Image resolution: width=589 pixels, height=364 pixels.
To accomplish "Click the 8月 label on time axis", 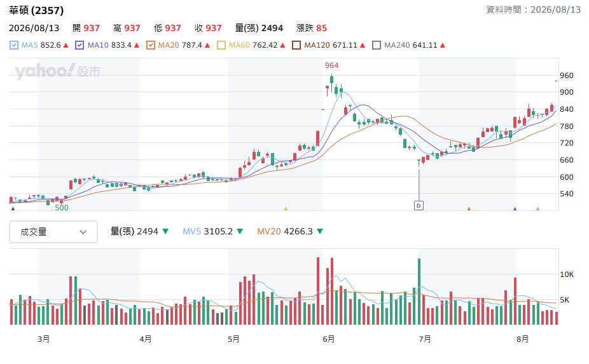I will pos(522,339).
